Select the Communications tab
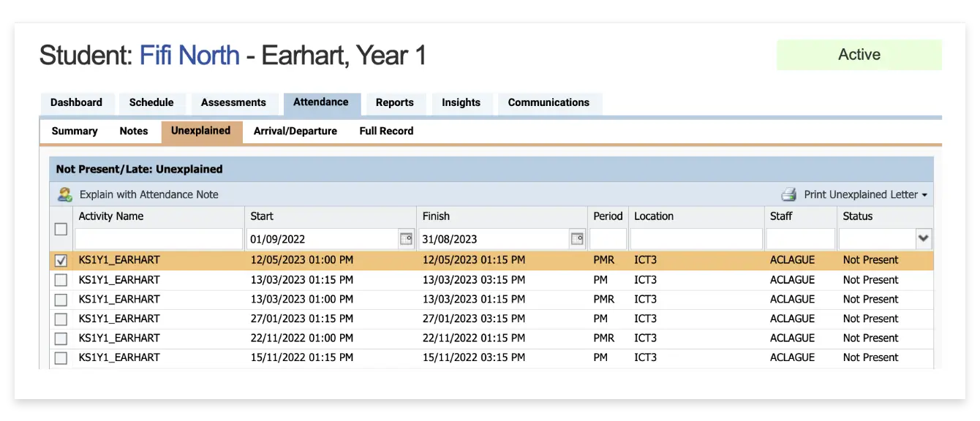980x421 pixels. pyautogui.click(x=549, y=102)
